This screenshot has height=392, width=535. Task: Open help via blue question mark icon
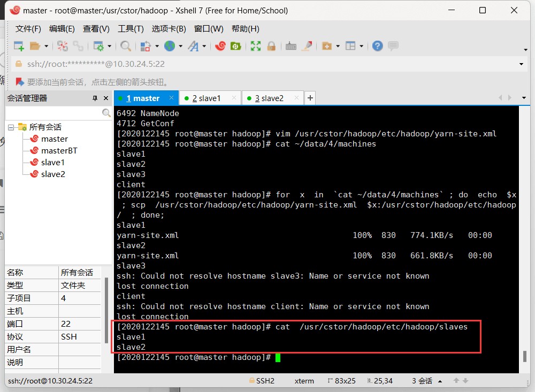[x=378, y=46]
